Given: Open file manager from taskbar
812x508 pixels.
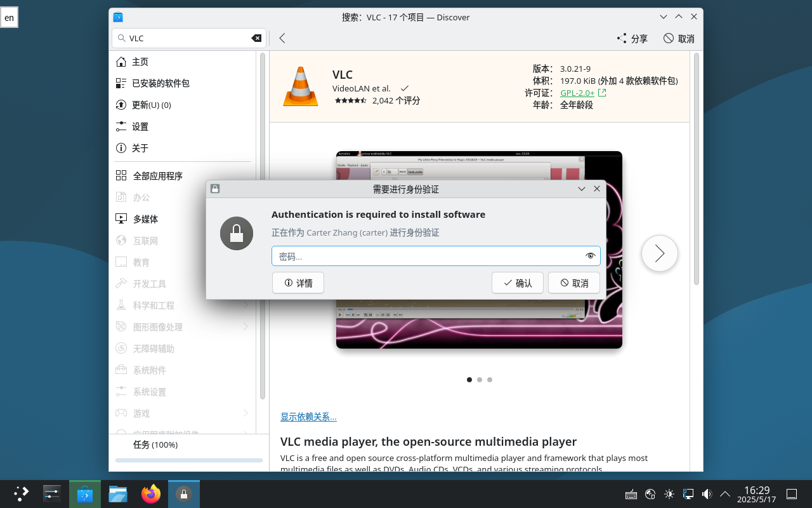Looking at the screenshot, I should (118, 494).
